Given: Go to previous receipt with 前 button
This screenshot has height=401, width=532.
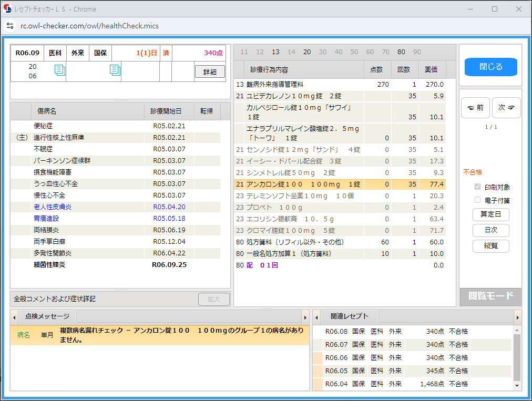Looking at the screenshot, I should (x=475, y=108).
